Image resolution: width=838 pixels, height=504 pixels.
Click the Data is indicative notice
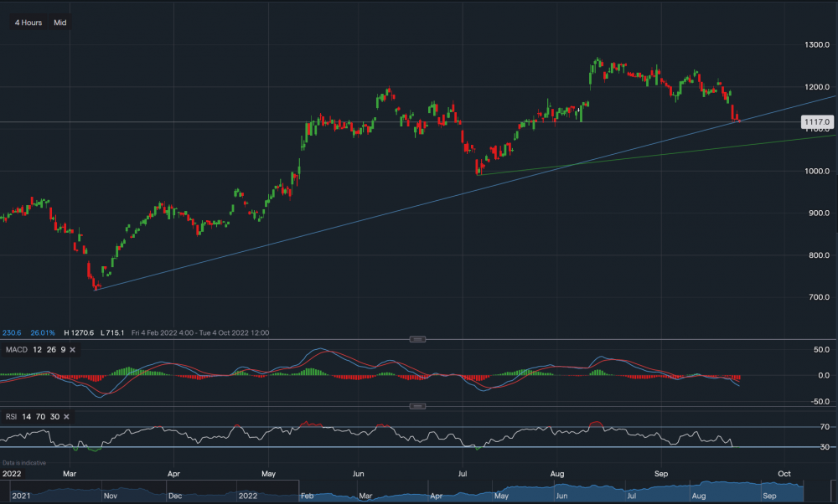24,461
